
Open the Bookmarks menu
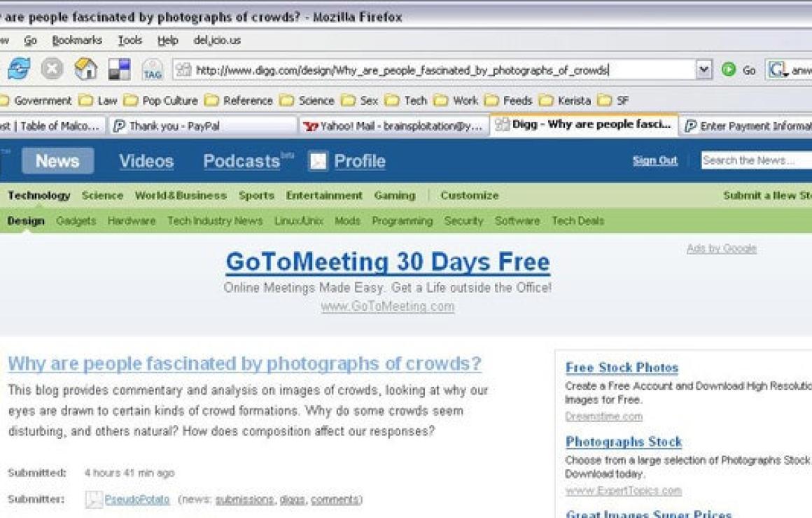click(x=77, y=41)
